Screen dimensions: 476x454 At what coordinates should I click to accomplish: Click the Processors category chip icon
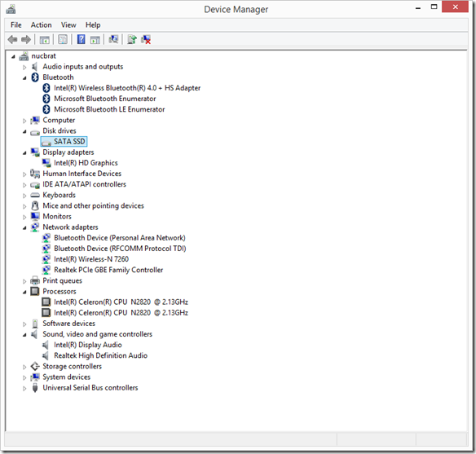tap(35, 291)
